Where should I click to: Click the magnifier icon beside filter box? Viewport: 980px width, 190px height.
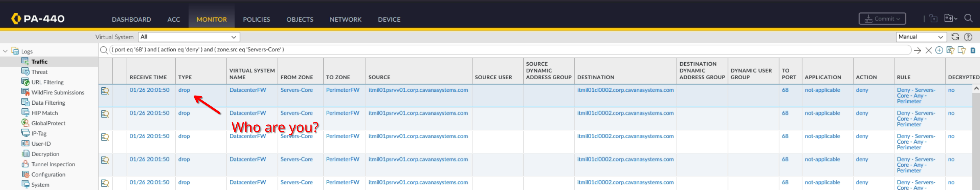pos(104,50)
